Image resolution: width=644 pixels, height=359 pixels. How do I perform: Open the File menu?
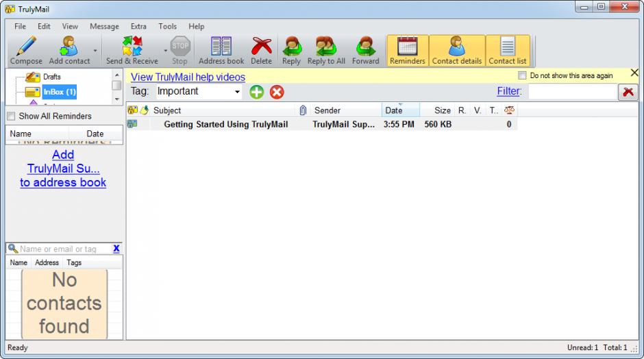[x=20, y=26]
